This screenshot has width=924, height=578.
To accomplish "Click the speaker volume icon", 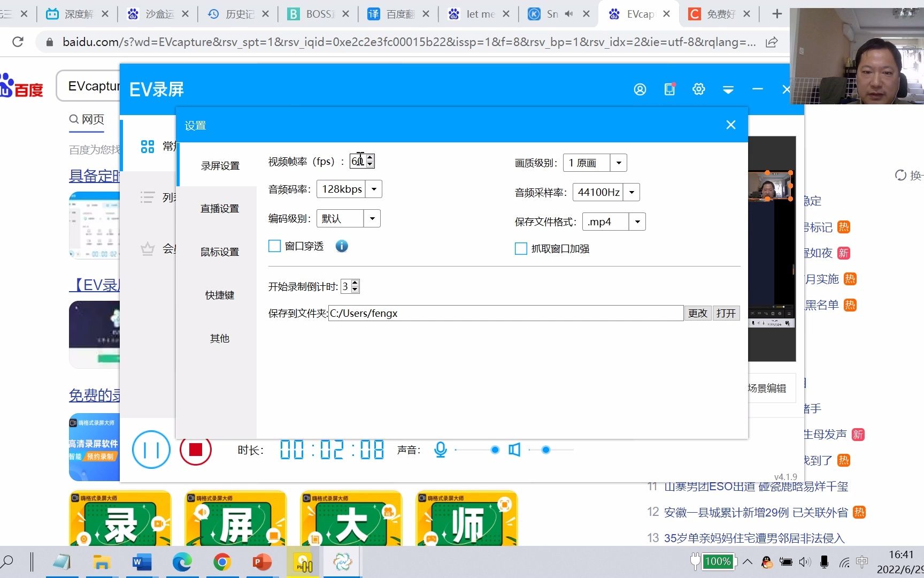I will pos(514,450).
